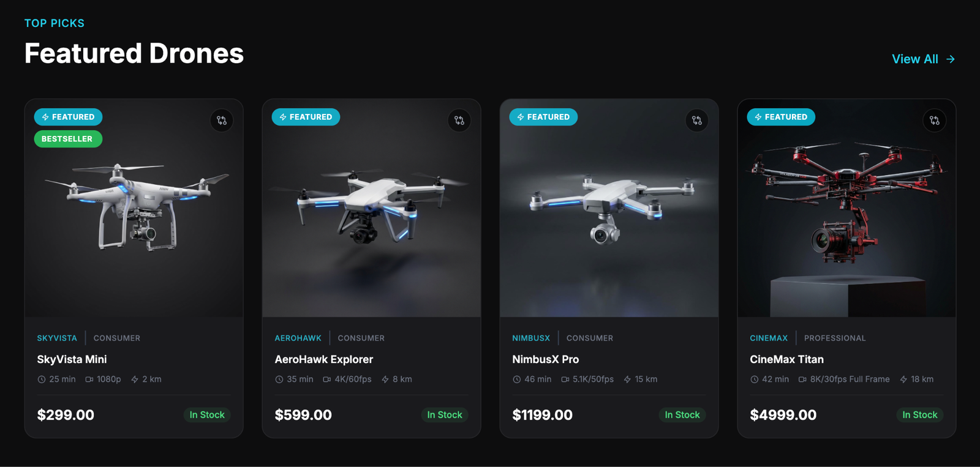Image resolution: width=980 pixels, height=467 pixels.
Task: Open the AeroHawk Explorer product title
Action: click(323, 359)
